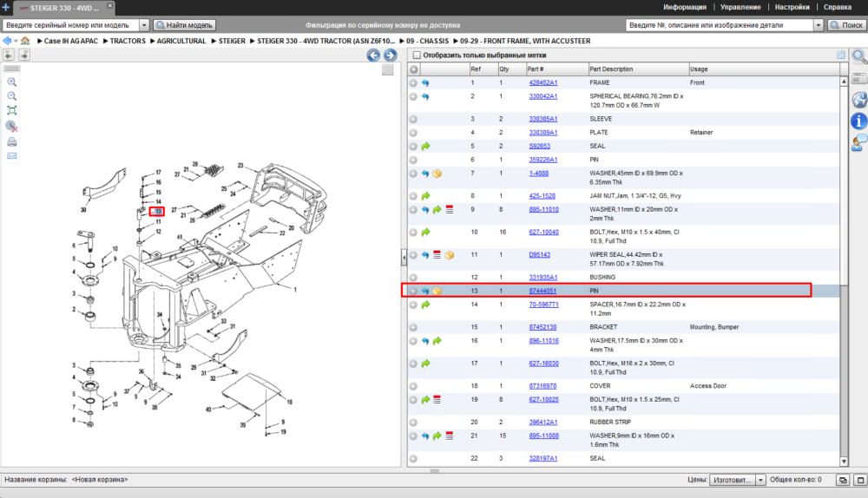Open part number 87444051 link
Viewport: 868px width, 498px height.
[542, 291]
